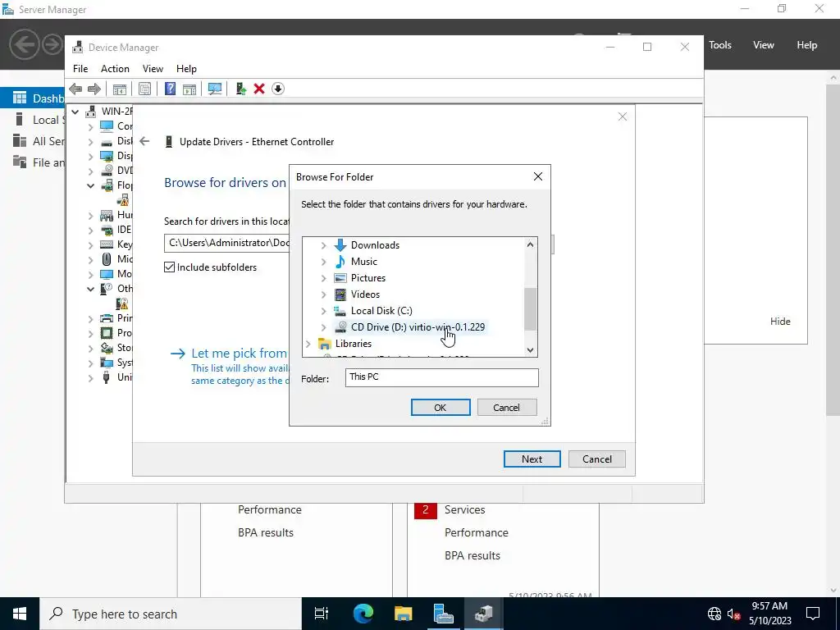Expand Music node chevron
The width and height of the screenshot is (840, 630).
[323, 262]
